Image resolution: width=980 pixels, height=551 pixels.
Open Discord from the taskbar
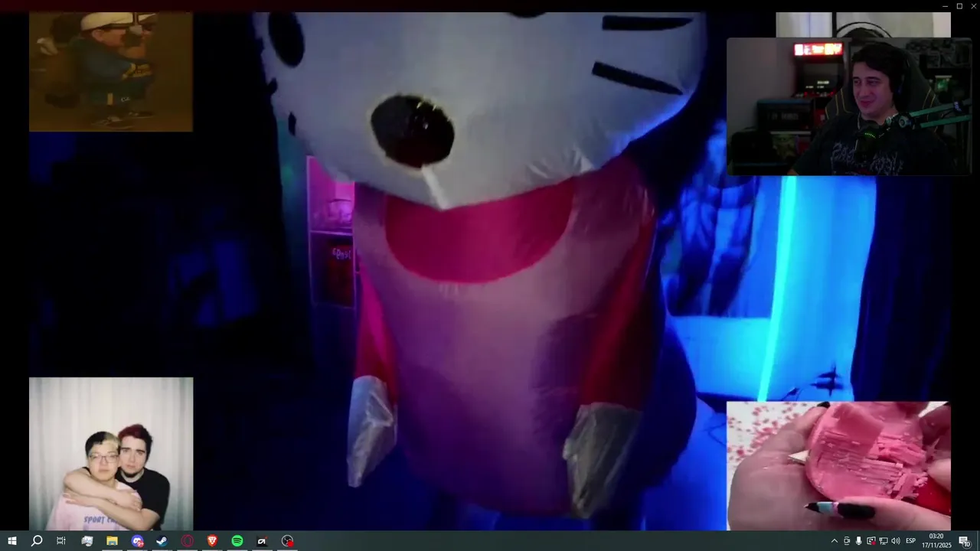coord(137,541)
